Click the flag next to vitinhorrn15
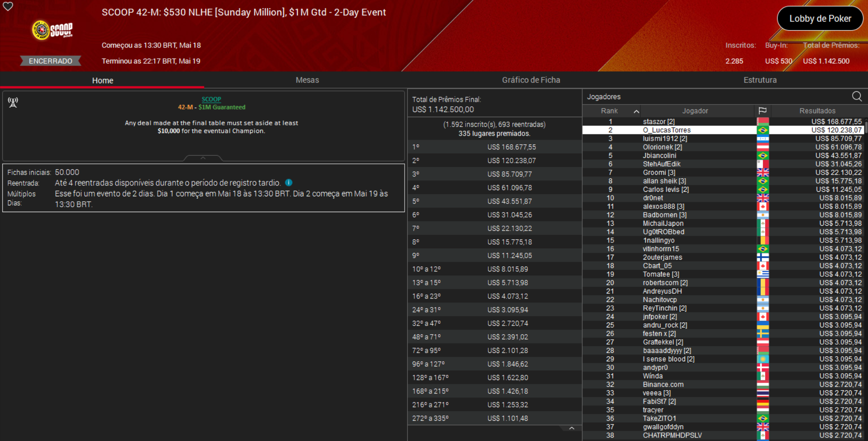This screenshot has height=441, width=868. [763, 249]
